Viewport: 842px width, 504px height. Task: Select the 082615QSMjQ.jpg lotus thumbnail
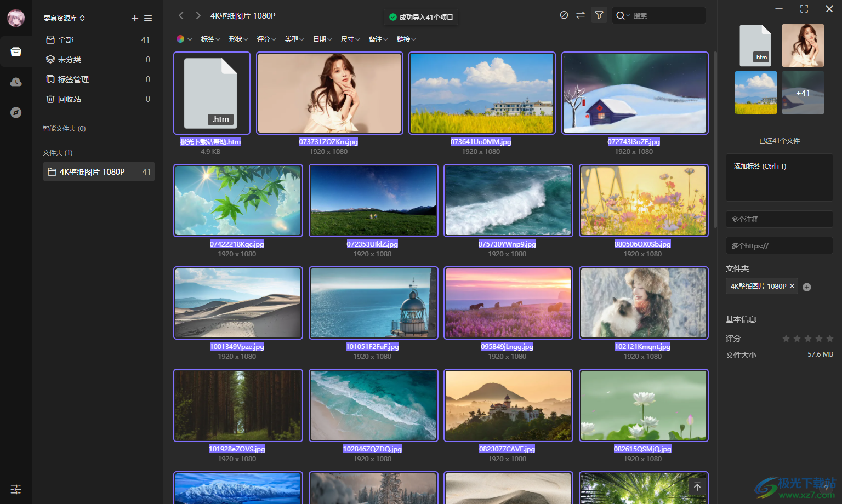644,405
